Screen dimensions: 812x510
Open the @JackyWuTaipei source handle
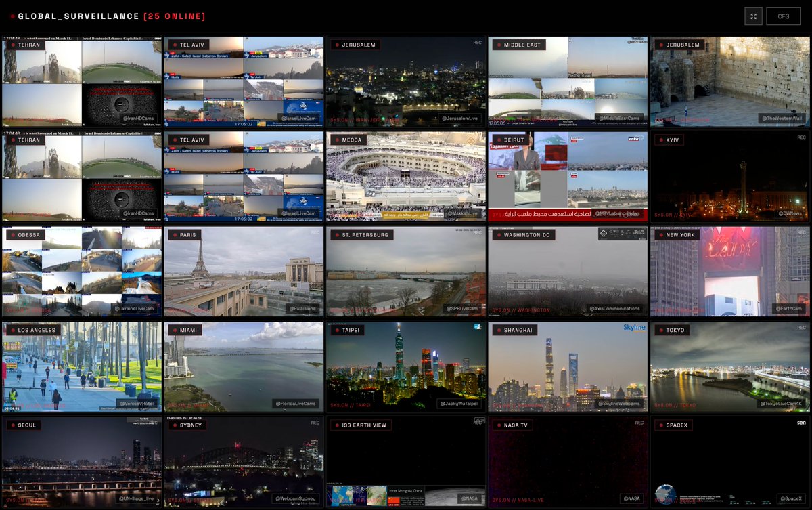(x=458, y=403)
